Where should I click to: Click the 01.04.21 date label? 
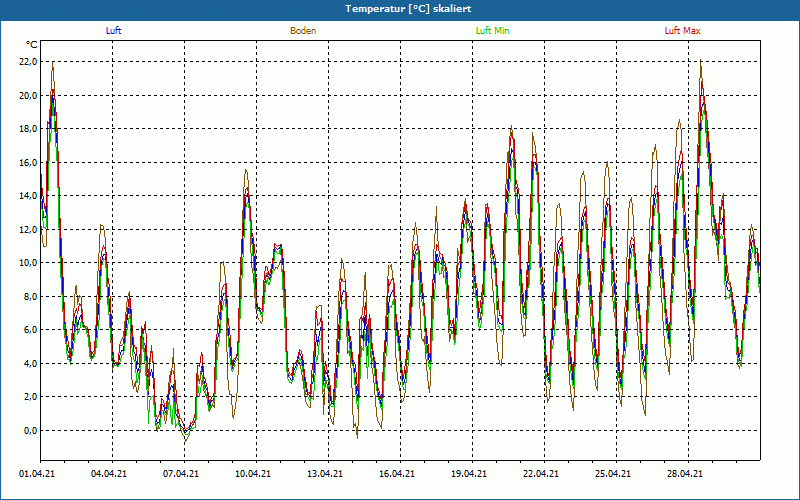tap(37, 474)
